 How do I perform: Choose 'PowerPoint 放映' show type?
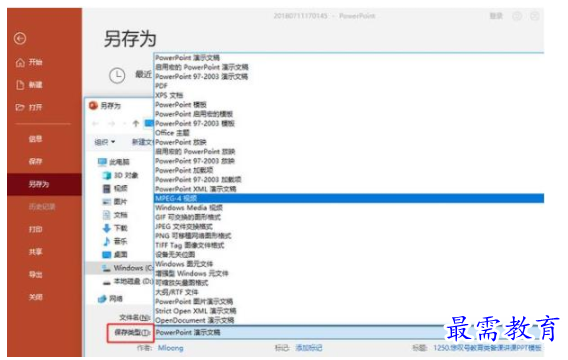point(180,142)
